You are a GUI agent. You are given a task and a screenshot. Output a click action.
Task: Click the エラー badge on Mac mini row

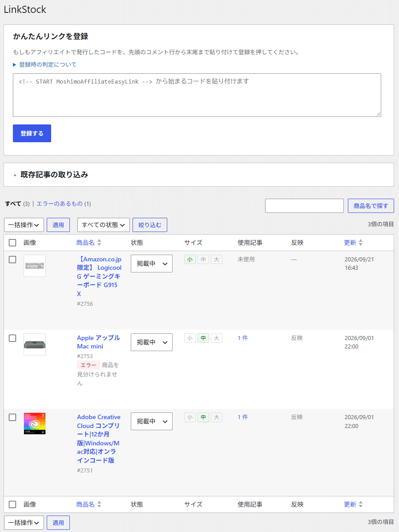(x=88, y=365)
